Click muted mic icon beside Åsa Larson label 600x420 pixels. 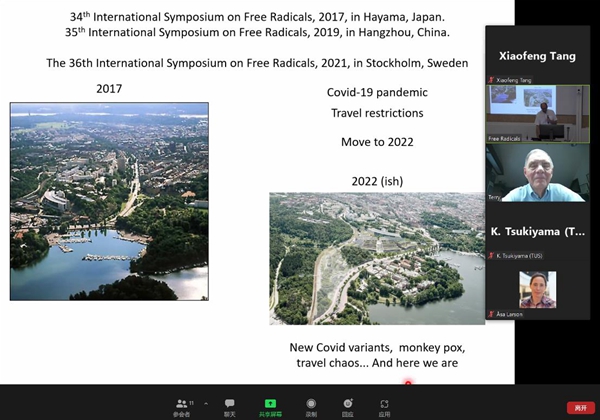tap(491, 314)
